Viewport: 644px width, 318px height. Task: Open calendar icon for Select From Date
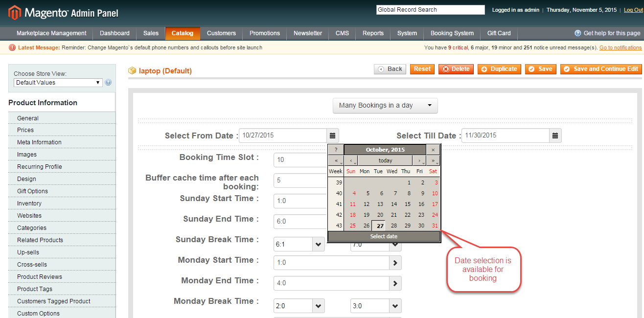point(333,136)
